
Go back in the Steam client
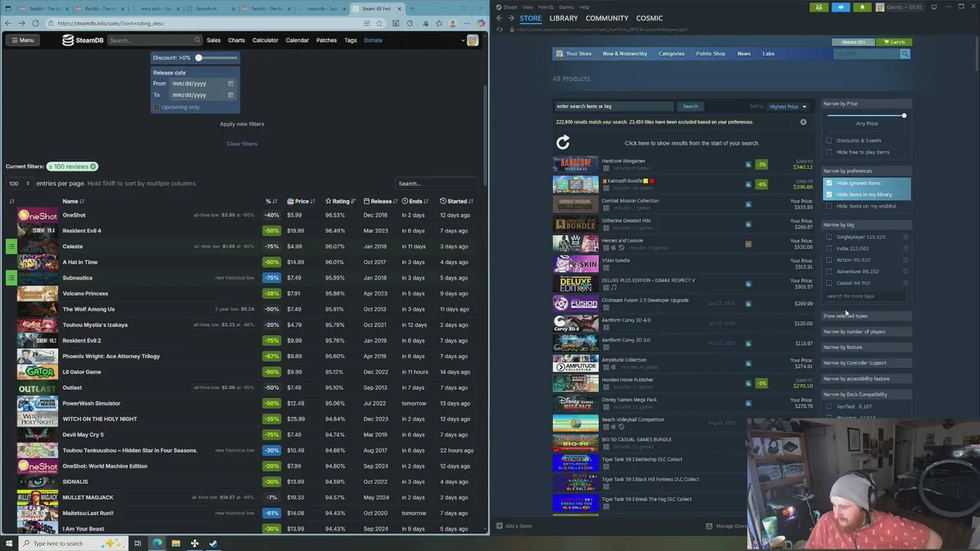(499, 18)
